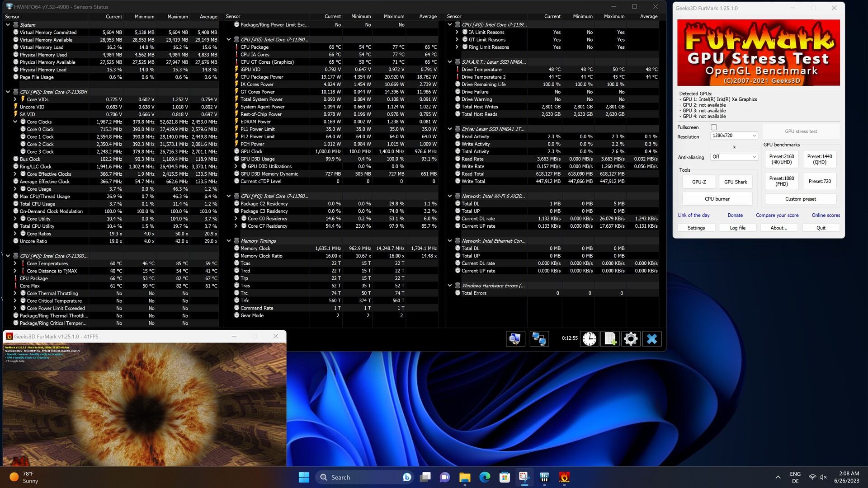This screenshot has height=488, width=868.
Task: Reset elapsed time clock icon
Action: [x=589, y=339]
